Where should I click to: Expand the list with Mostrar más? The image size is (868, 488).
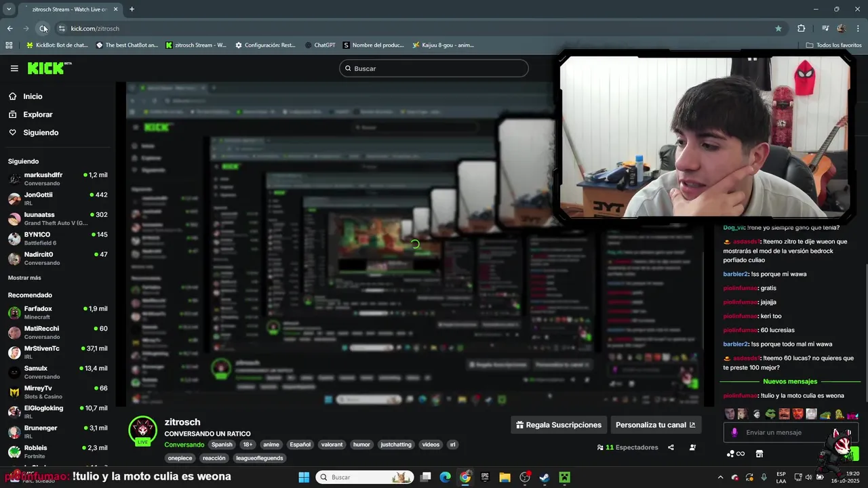24,278
